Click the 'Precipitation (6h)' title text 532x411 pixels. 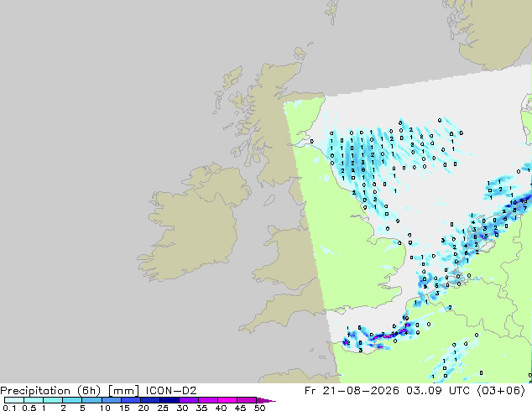pyautogui.click(x=51, y=391)
